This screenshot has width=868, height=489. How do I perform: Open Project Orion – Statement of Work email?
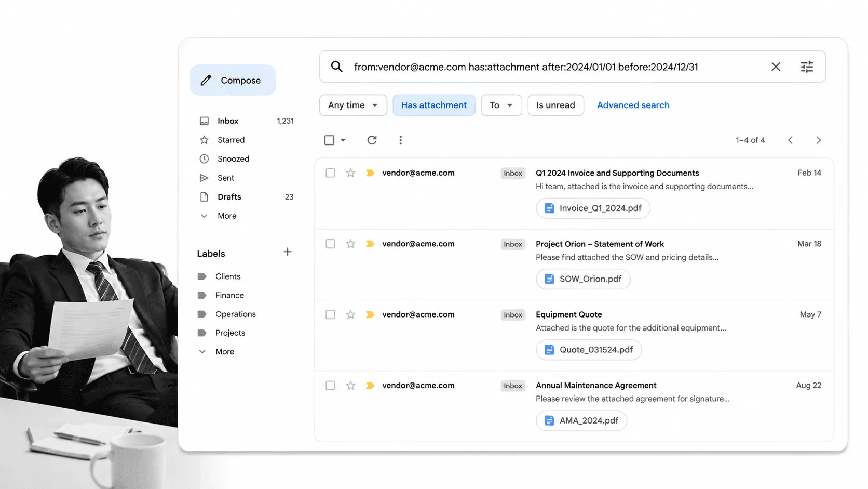click(x=600, y=244)
